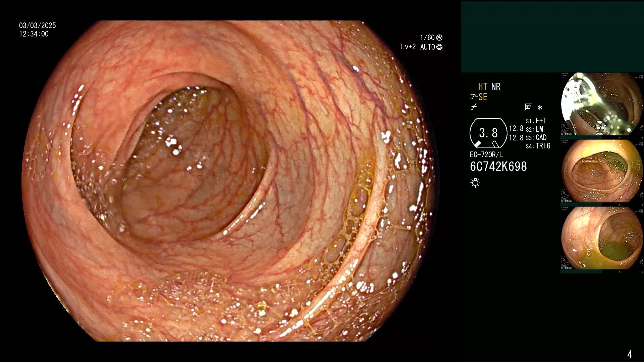Toggle the SE enhancement indicator
Image resolution: width=644 pixels, height=362 pixels.
pos(483,97)
